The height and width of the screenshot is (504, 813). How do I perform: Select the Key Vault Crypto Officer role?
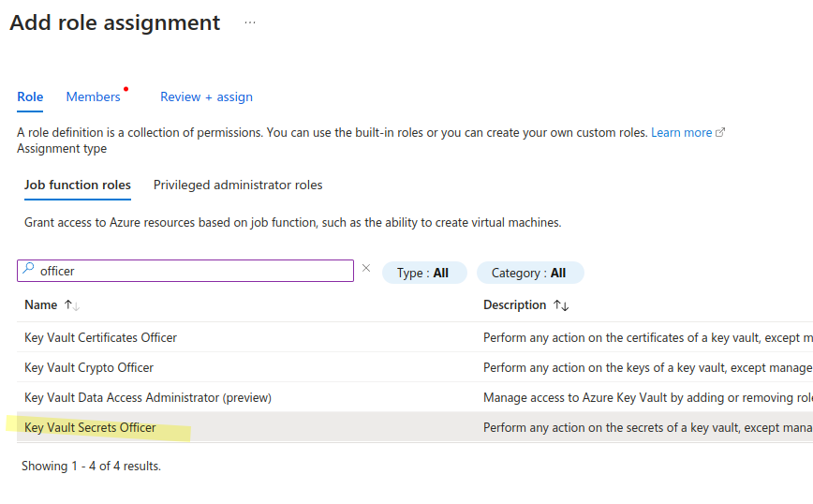click(x=89, y=367)
